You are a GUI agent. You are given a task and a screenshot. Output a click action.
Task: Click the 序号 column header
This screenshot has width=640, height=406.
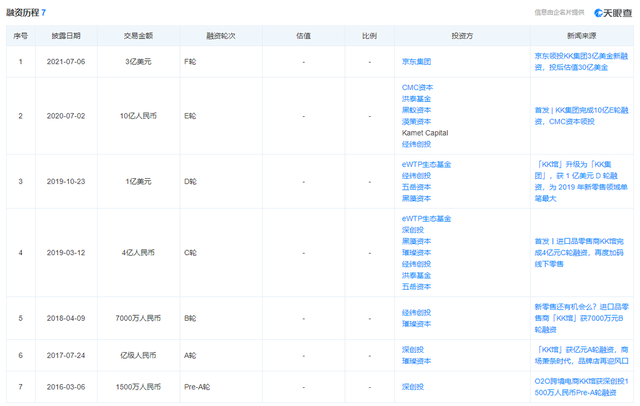[x=20, y=36]
